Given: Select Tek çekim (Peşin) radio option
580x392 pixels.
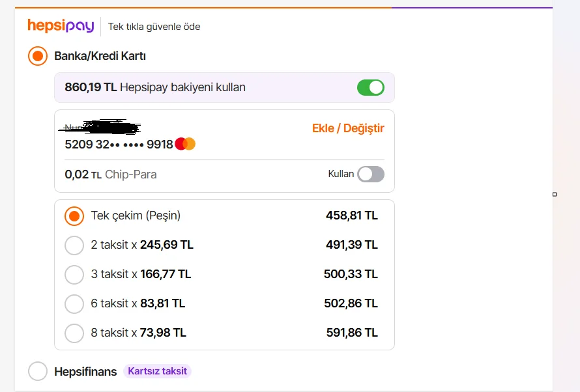Looking at the screenshot, I should point(74,216).
